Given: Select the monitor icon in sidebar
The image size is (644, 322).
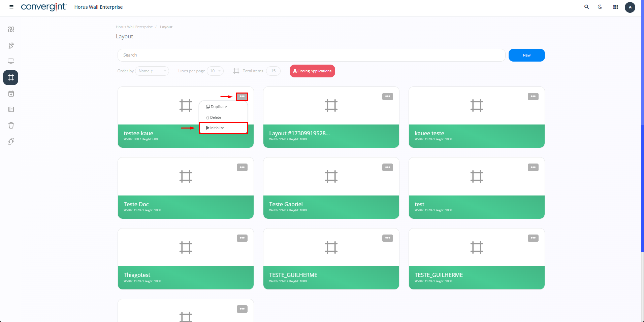Looking at the screenshot, I should point(11,62).
